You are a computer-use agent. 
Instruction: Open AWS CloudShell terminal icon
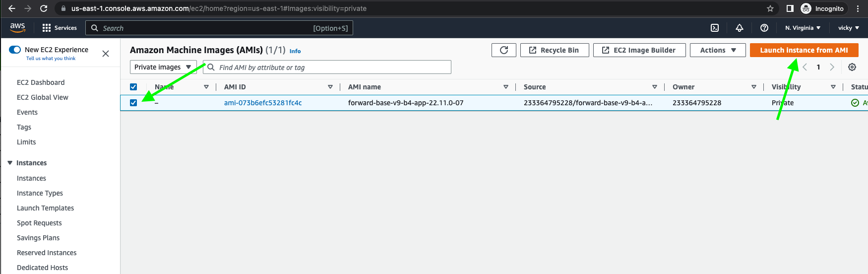715,28
